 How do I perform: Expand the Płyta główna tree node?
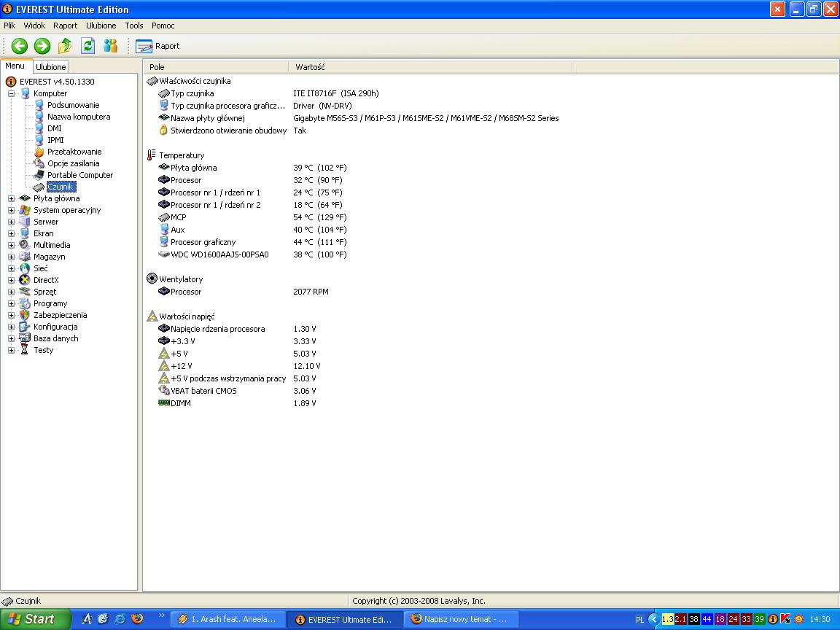pos(11,199)
